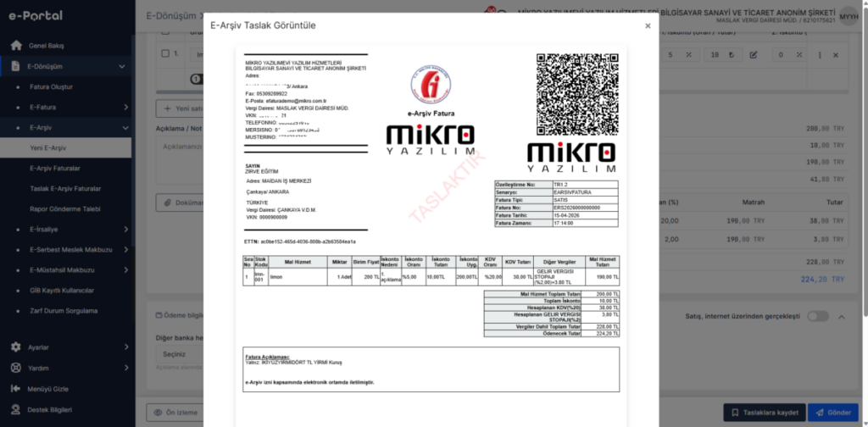Click the Taslaklara kaydet button

tap(765, 413)
